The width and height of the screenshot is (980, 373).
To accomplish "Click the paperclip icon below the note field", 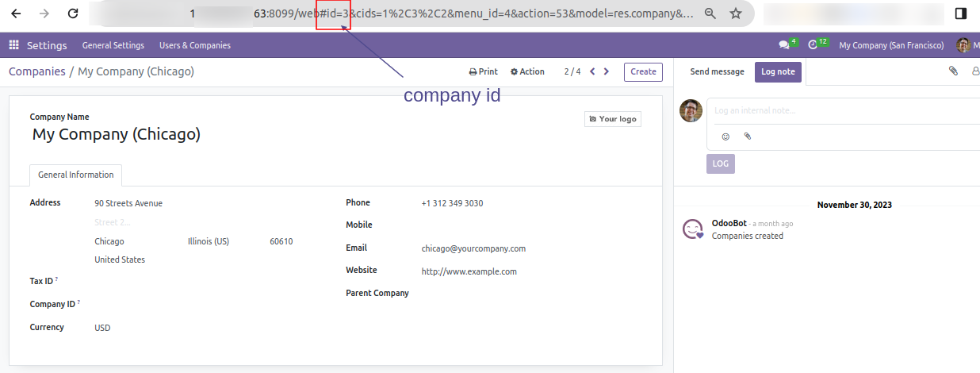I will 747,137.
